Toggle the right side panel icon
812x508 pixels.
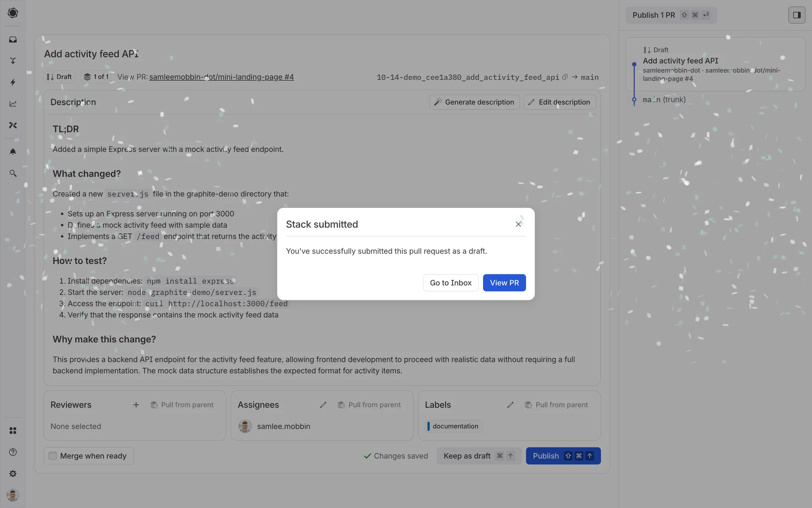[x=796, y=15]
